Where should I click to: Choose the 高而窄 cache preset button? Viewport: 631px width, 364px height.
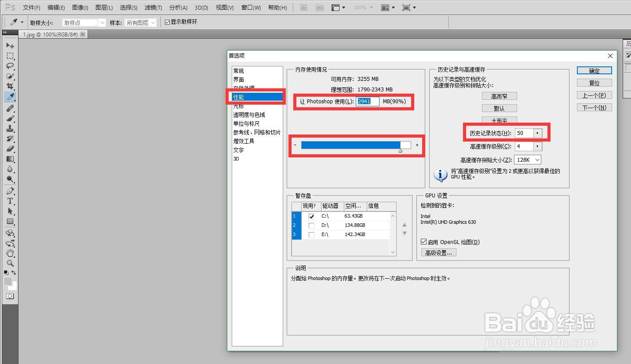pos(499,96)
